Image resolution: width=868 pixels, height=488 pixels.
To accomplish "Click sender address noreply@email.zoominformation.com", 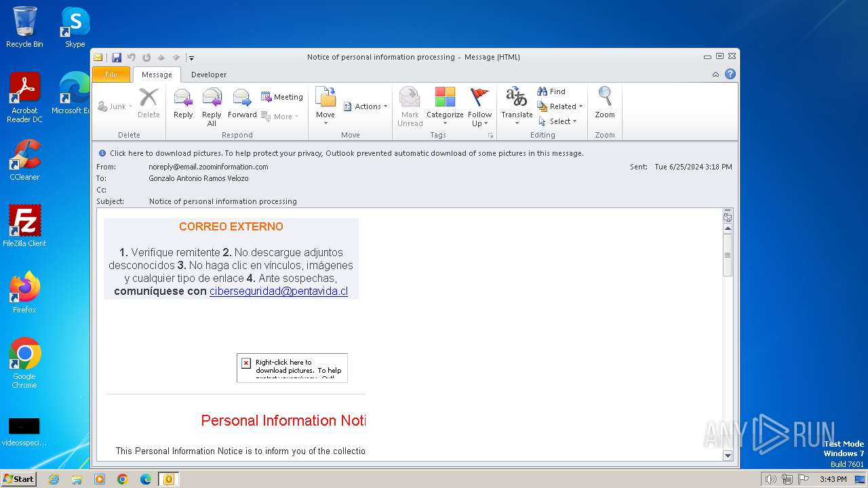I will pyautogui.click(x=208, y=167).
